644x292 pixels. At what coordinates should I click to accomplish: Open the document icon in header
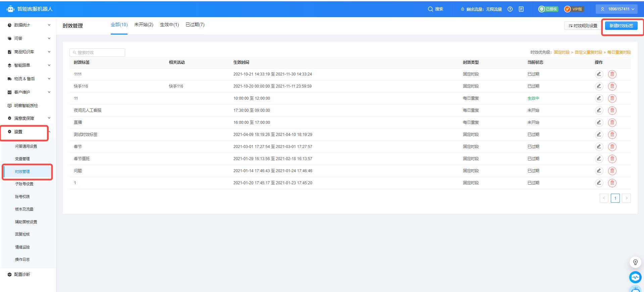pos(521,9)
